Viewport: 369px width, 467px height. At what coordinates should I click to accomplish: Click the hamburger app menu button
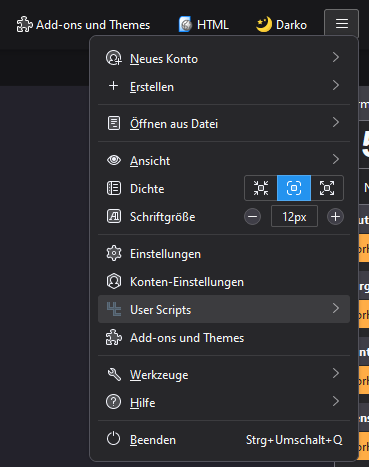coord(341,24)
